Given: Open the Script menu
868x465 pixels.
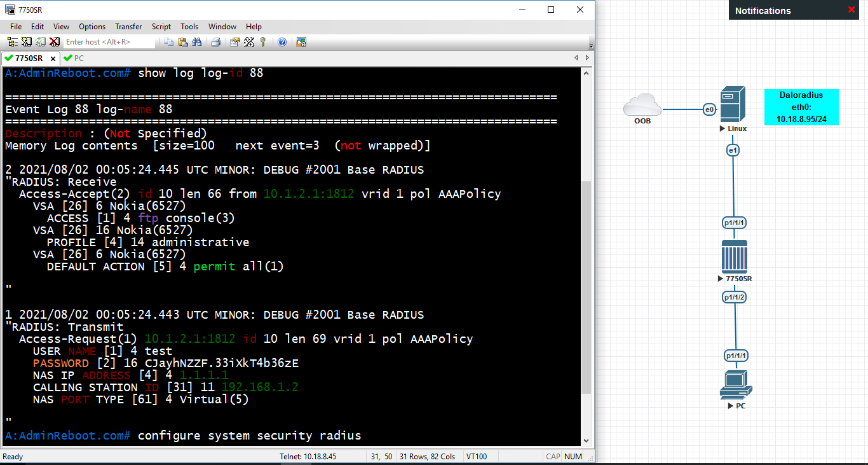Looking at the screenshot, I should pos(161,27).
